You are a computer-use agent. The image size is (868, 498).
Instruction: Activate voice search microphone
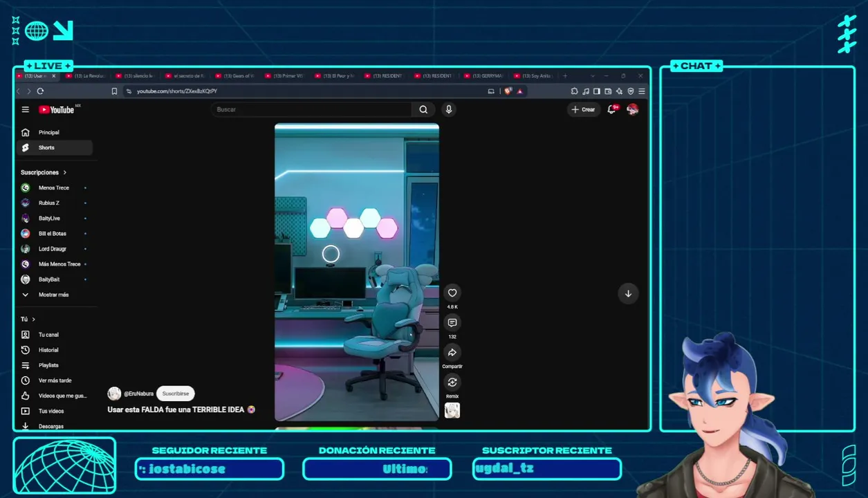pyautogui.click(x=449, y=109)
